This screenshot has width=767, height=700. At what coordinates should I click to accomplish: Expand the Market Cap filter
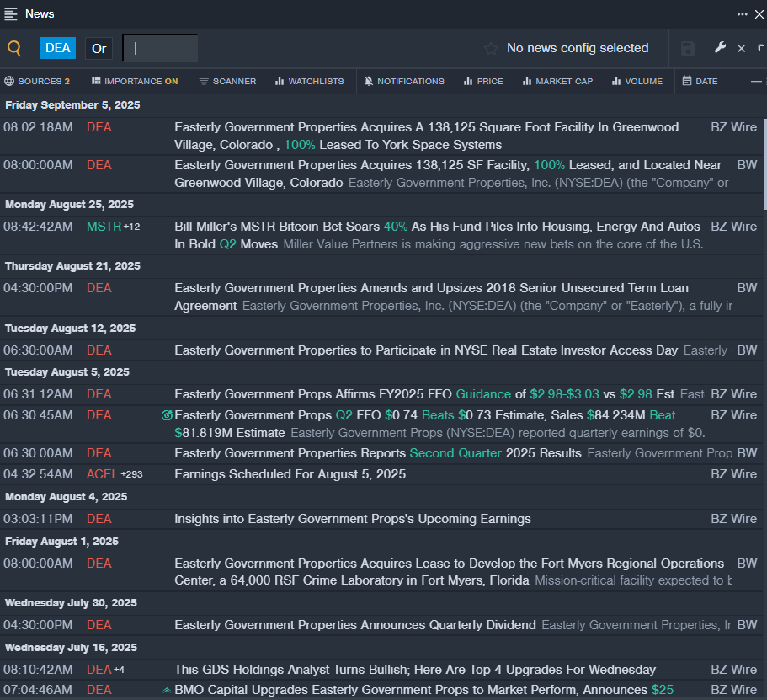[557, 82]
